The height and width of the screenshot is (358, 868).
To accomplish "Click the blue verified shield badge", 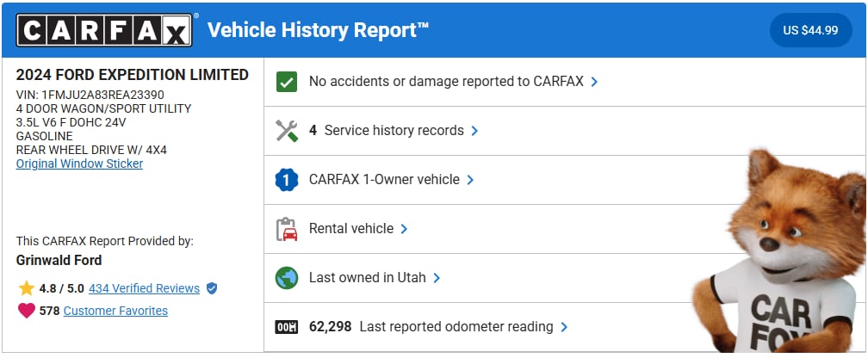I will pos(212,288).
